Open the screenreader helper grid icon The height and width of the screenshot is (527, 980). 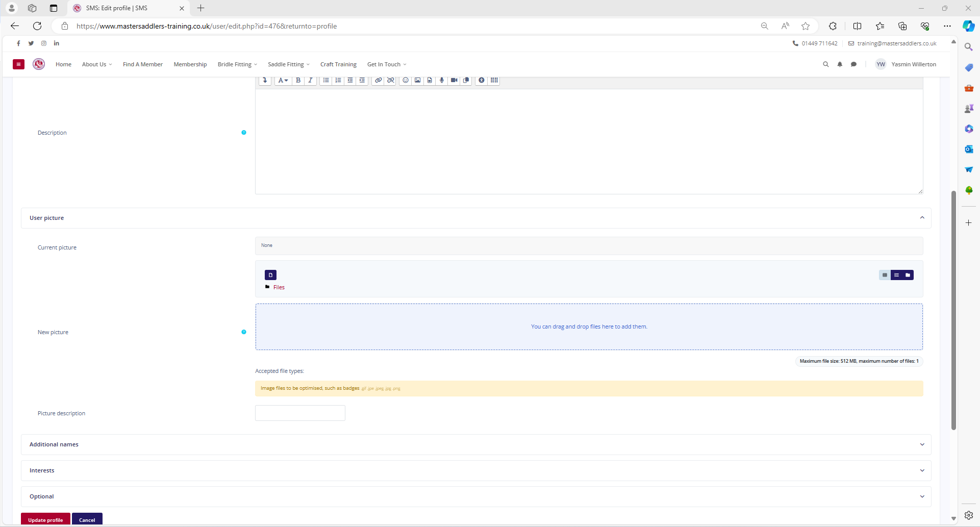494,80
